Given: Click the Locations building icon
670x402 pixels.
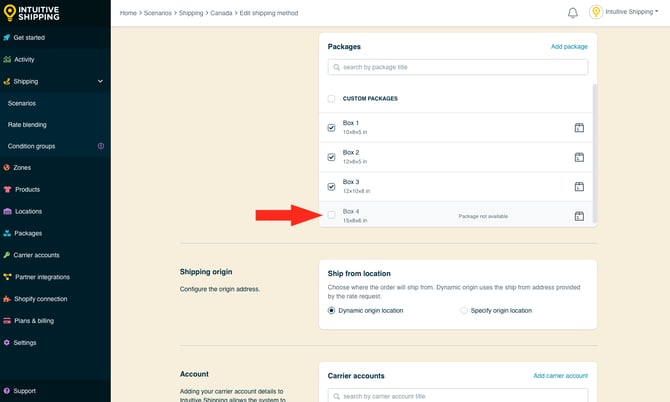Looking at the screenshot, I should (x=7, y=211).
